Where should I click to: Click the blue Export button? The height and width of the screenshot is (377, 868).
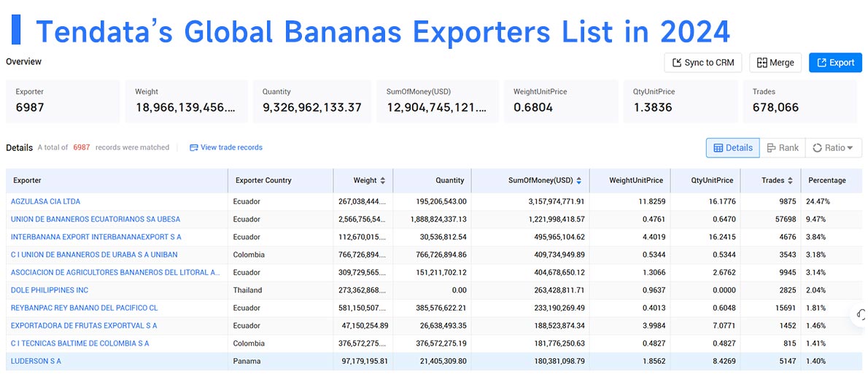tap(835, 63)
